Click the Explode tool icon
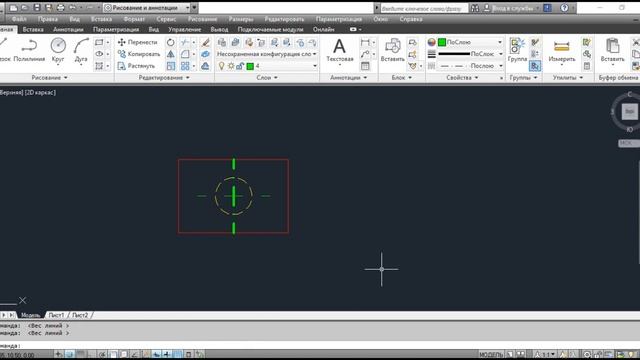Image resolution: width=640 pixels, height=360 pixels. tap(205, 54)
